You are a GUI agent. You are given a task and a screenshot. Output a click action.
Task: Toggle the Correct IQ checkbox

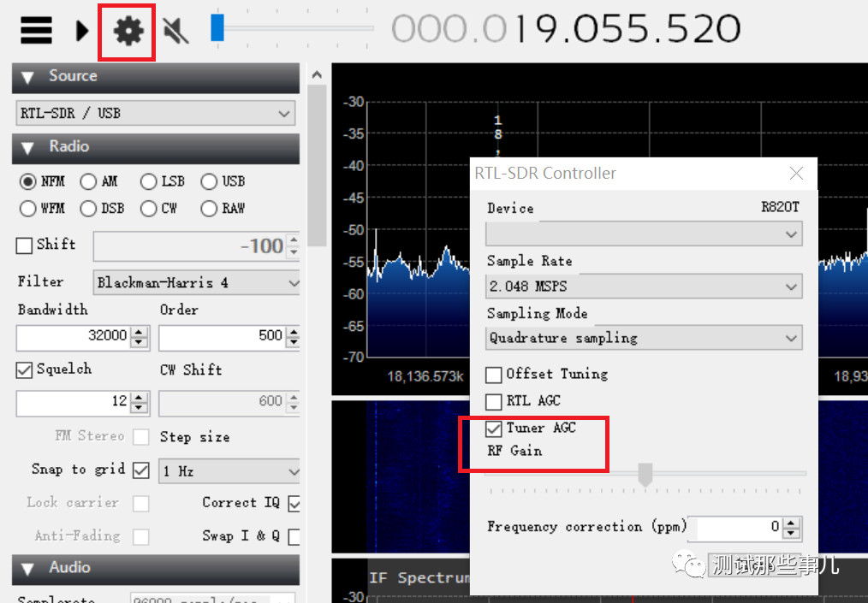point(294,504)
